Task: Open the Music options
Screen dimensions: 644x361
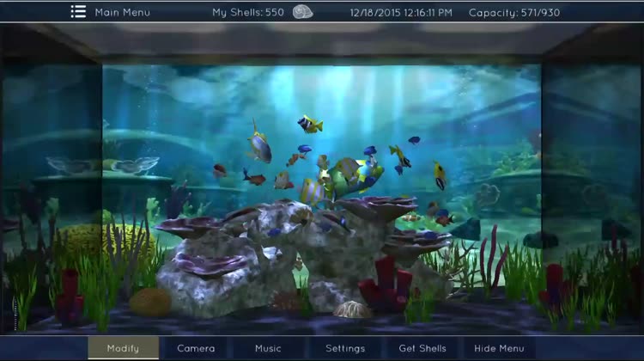Action: (x=268, y=348)
